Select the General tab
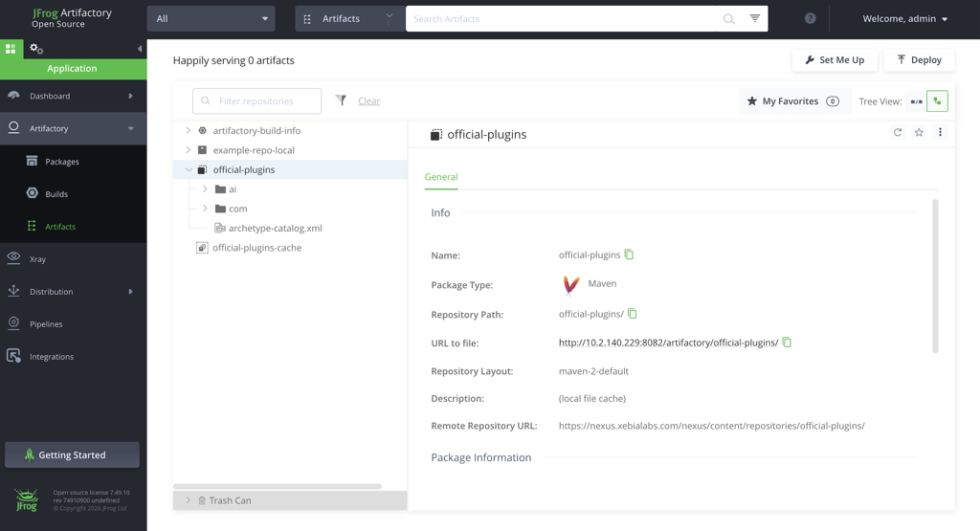This screenshot has height=531, width=980. 441,177
